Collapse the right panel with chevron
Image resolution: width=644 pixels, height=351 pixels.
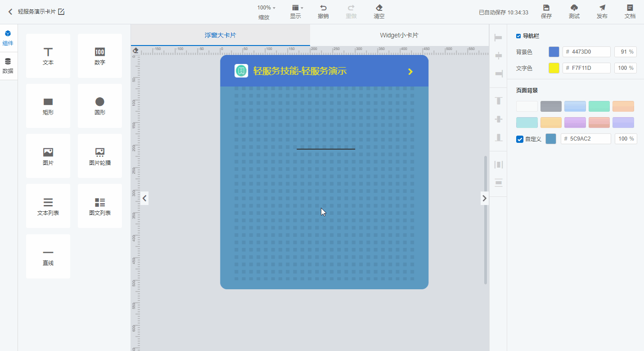484,198
